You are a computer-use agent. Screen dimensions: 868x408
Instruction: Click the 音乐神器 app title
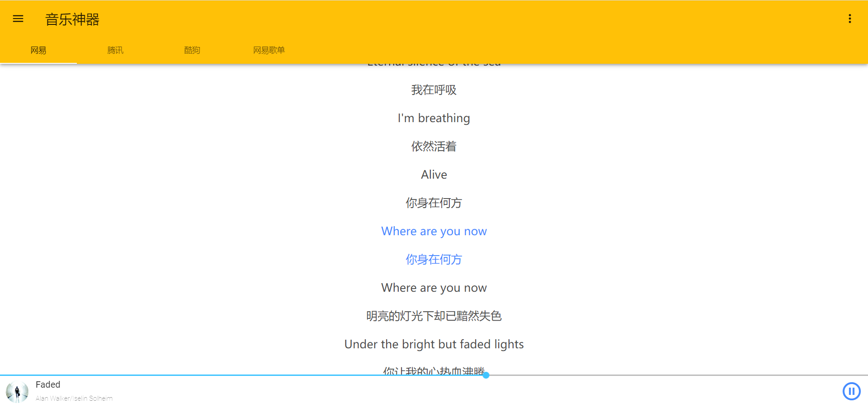click(72, 19)
